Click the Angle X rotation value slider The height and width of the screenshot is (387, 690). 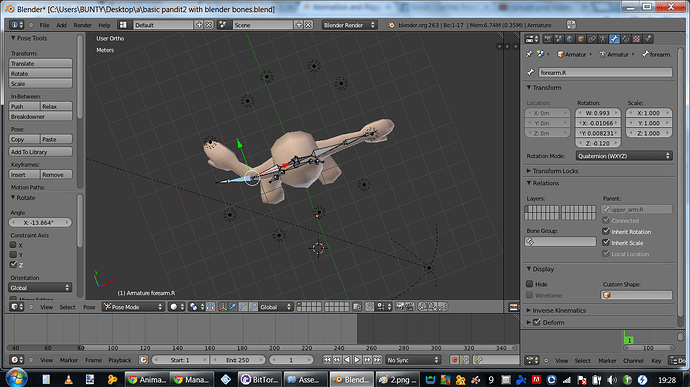point(40,222)
